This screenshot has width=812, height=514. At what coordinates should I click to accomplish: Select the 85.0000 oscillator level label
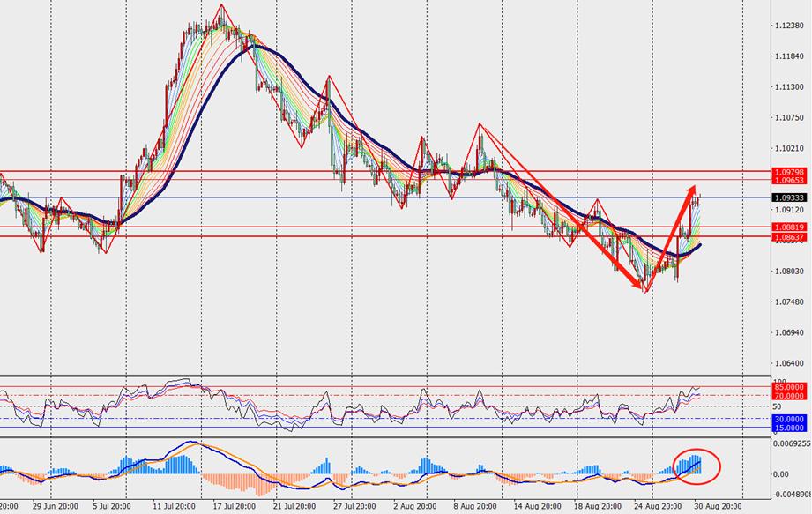point(789,387)
